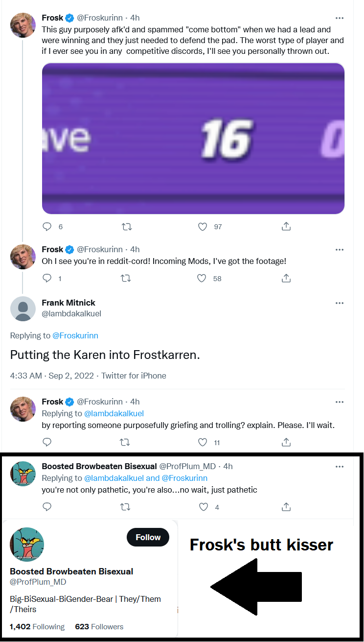Open the 1,402 Following list
This screenshot has width=364, height=642.
(37, 627)
